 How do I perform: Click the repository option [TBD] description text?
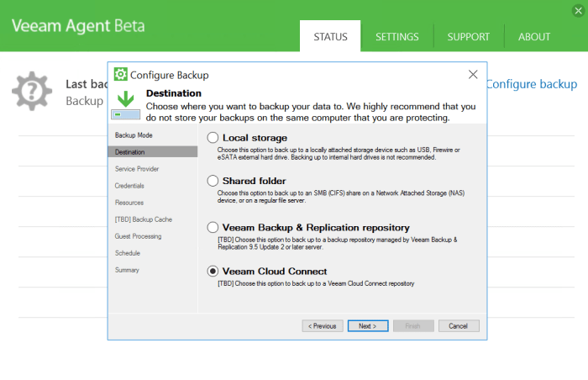coord(338,243)
